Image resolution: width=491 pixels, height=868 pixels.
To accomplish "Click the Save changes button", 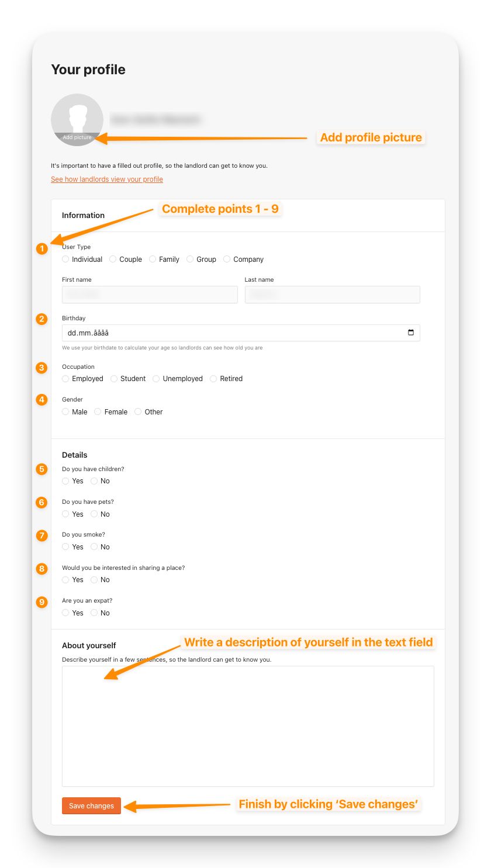I will [x=92, y=806].
